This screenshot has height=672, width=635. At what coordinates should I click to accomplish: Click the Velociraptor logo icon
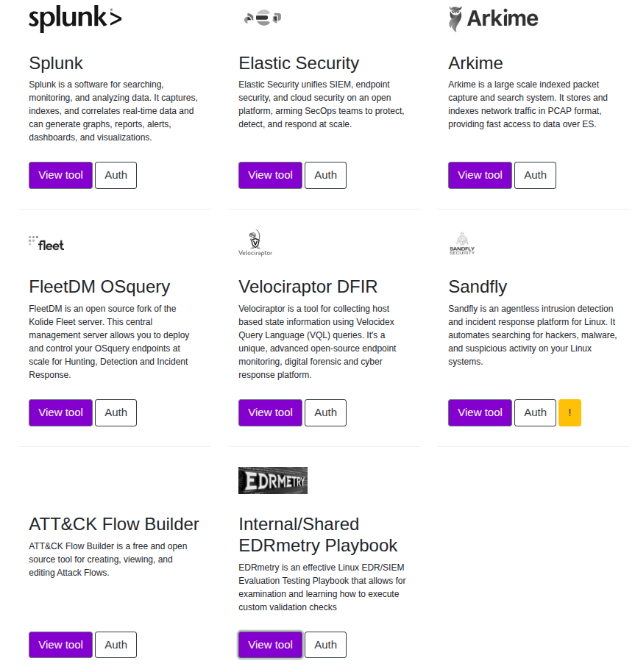point(255,243)
